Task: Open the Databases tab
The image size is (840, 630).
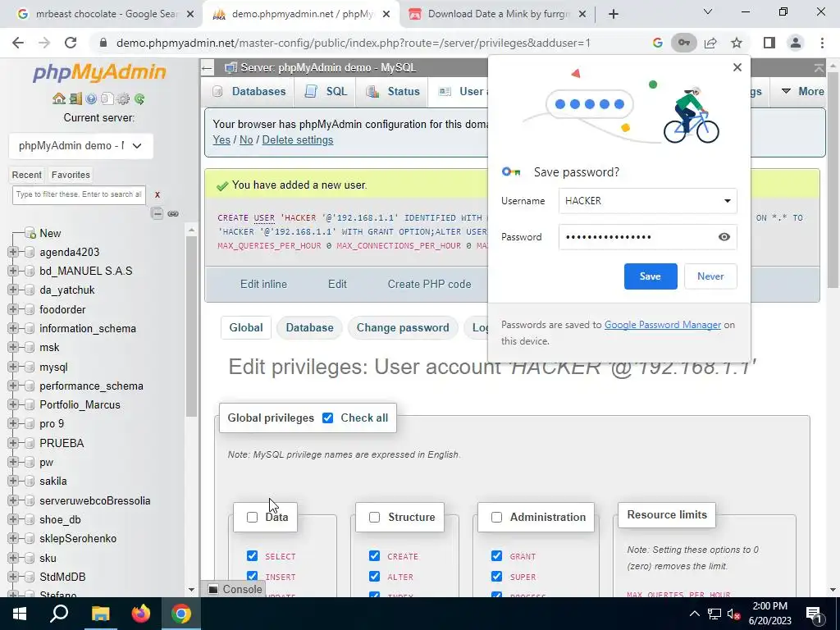Action: (x=249, y=91)
